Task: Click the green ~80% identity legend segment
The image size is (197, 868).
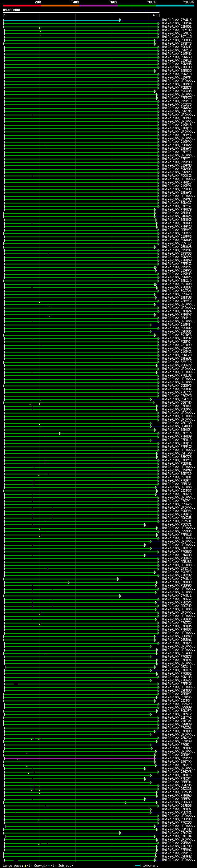Action: [x=137, y=6]
